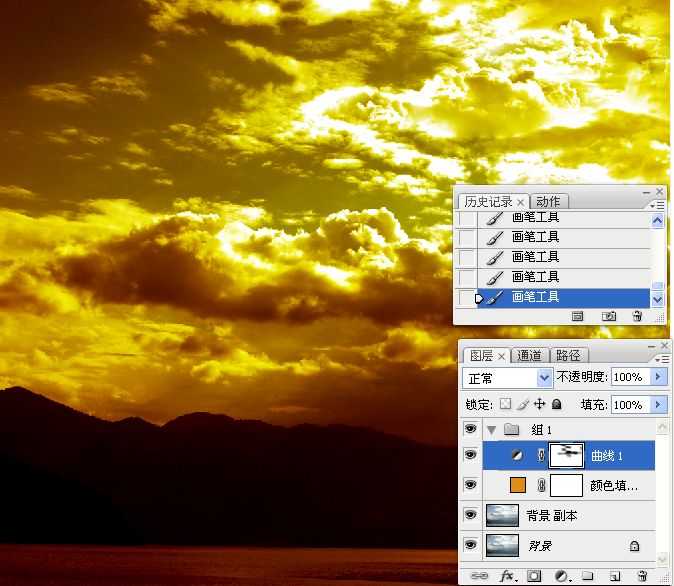Switch to the 图层 tab
Screen dimensions: 674x586
pos(481,356)
